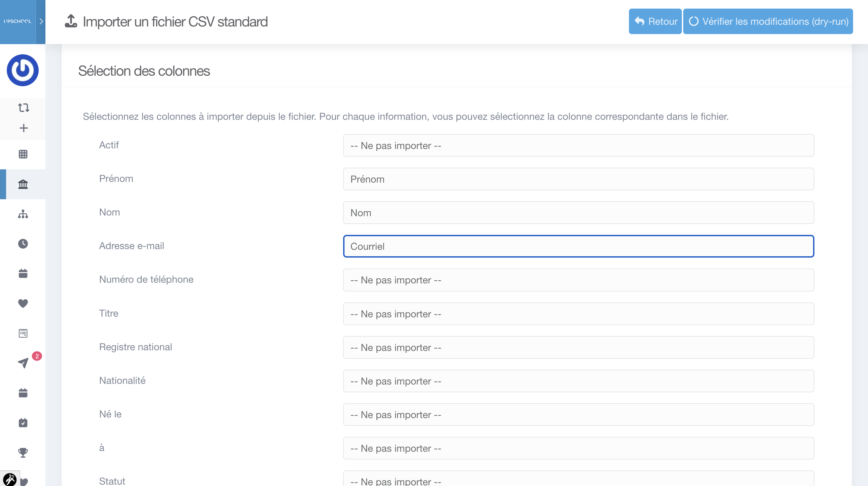
Task: Open the Nationalité column dropdown
Action: click(578, 381)
